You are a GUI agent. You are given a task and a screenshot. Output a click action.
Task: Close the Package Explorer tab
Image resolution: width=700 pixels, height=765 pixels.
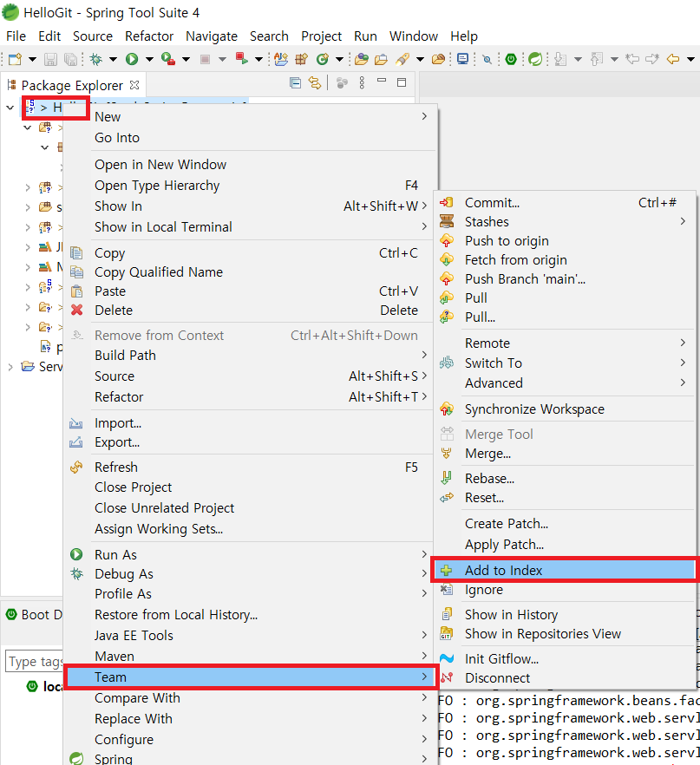pyautogui.click(x=134, y=85)
